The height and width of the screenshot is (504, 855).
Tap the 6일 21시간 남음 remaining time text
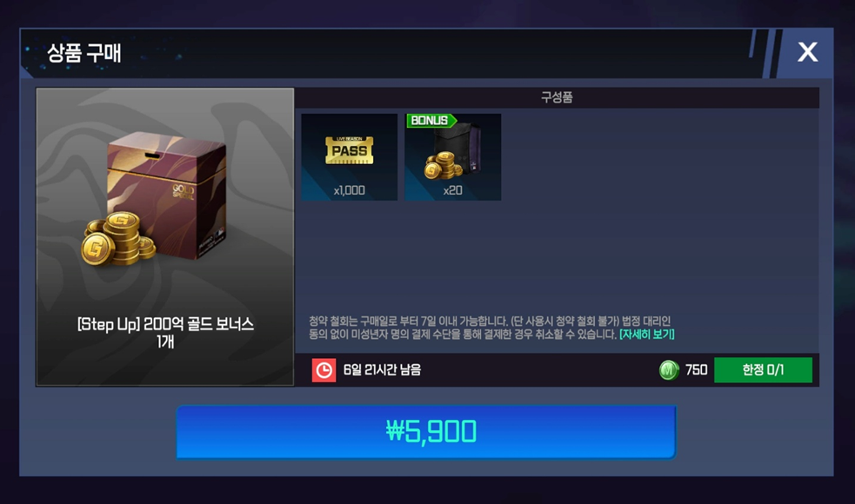382,370
